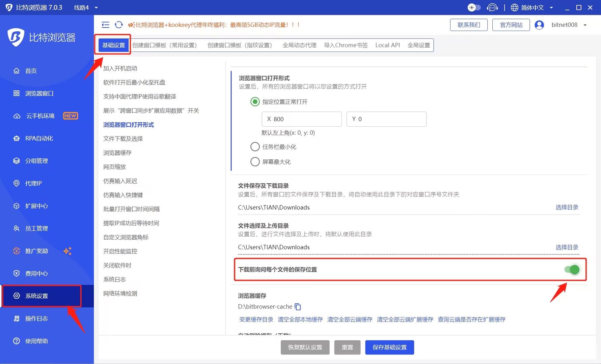Open 全局设置 tab
601x364 pixels.
tap(419, 45)
